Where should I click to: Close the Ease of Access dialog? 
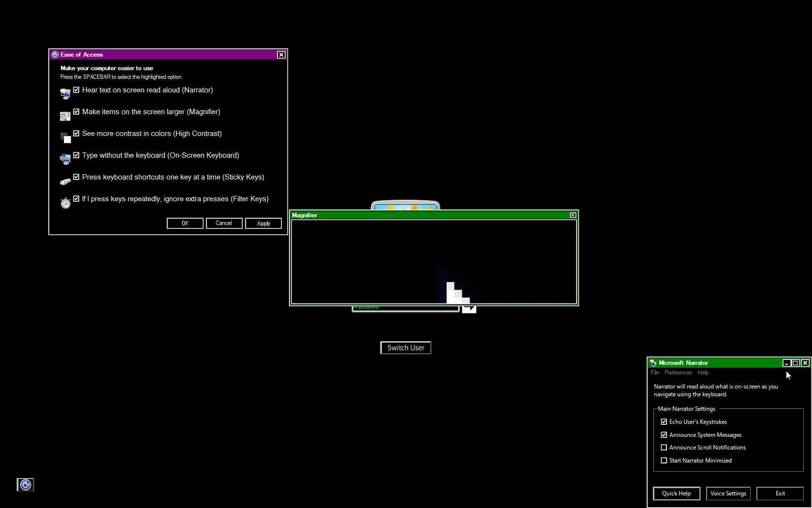click(281, 55)
